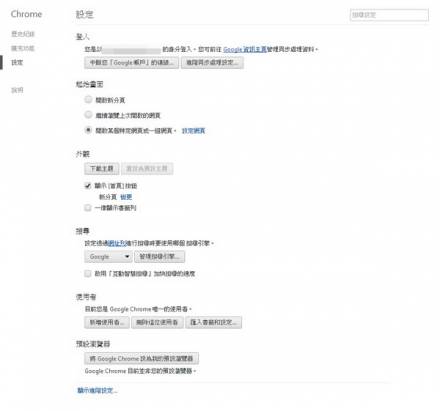This screenshot has width=440, height=411.
Task: Click the Google Dashboard link
Action: click(x=245, y=49)
